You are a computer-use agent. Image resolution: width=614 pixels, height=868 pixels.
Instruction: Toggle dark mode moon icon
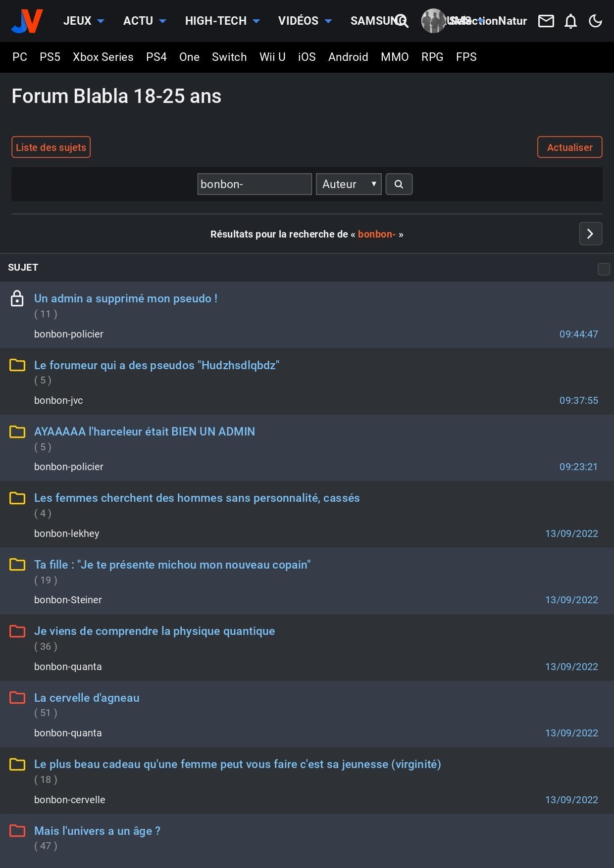pos(595,21)
